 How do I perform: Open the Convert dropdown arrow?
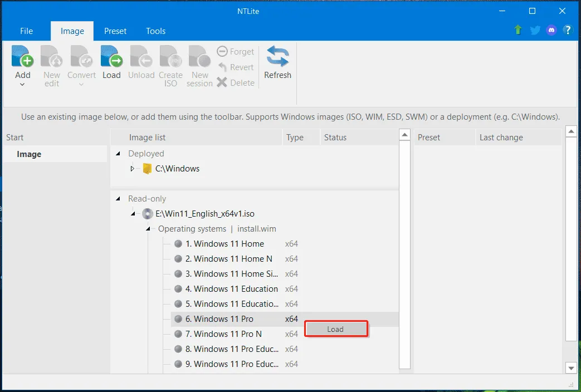[x=81, y=85]
